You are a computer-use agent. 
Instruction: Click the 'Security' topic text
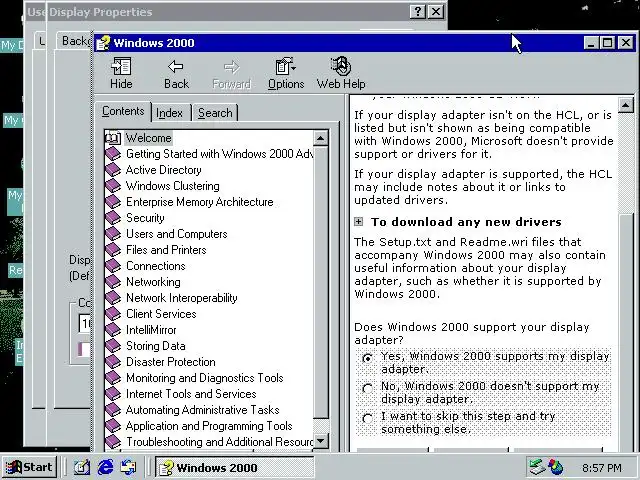point(145,218)
